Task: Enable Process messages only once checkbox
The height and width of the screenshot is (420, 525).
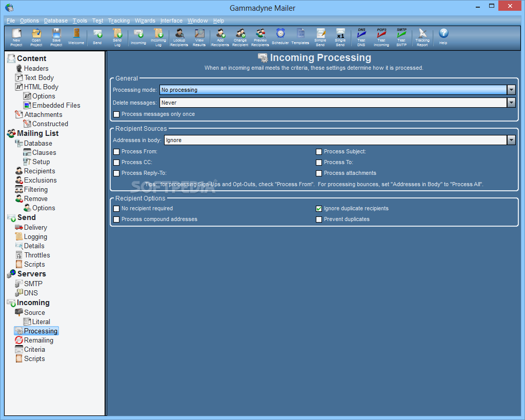Action: click(x=116, y=114)
